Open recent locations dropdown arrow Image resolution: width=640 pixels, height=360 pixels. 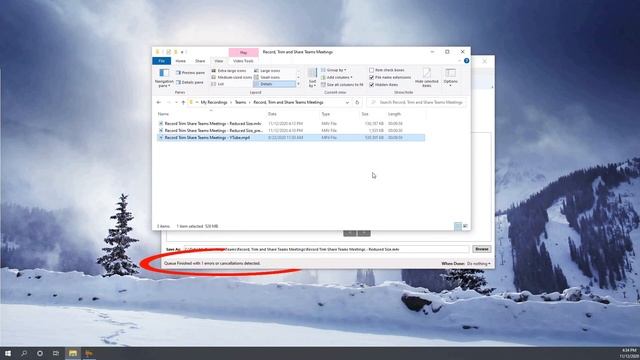click(176, 102)
